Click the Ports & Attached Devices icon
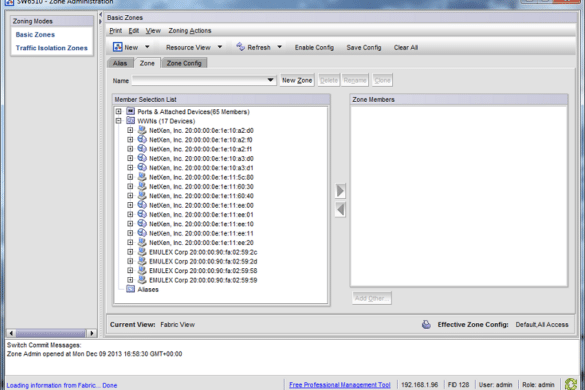Image resolution: width=585 pixels, height=390 pixels. click(x=131, y=111)
